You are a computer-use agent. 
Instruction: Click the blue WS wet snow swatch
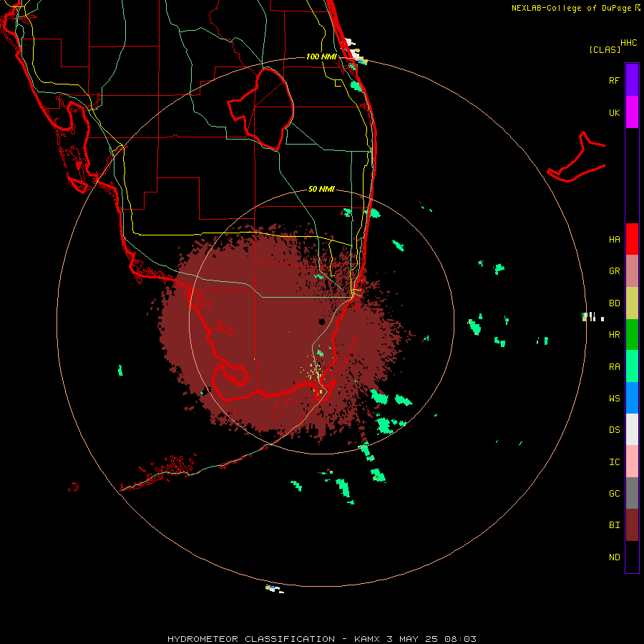[632, 398]
